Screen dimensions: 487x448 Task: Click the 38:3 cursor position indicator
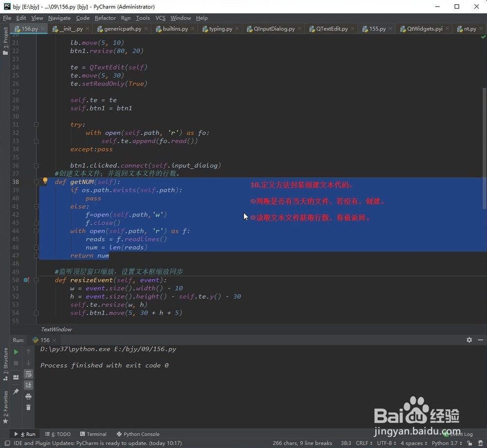tap(346, 443)
